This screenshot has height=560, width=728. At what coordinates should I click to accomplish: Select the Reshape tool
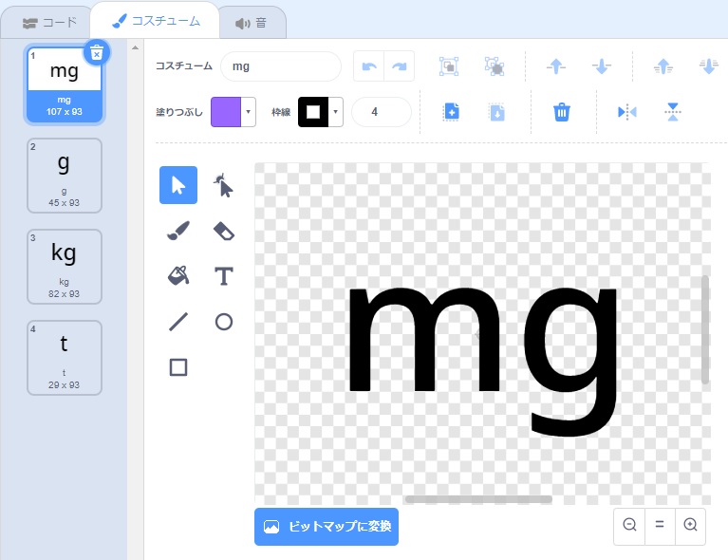(223, 185)
